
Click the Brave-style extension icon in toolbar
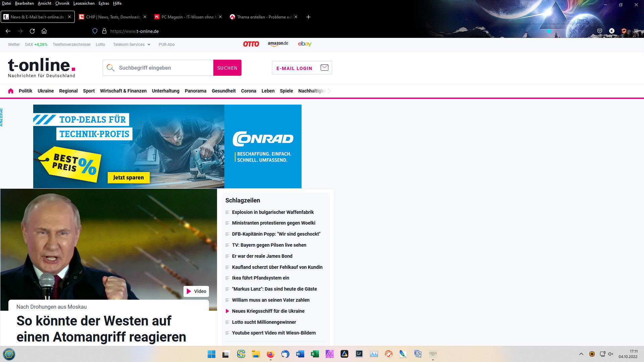click(x=624, y=31)
